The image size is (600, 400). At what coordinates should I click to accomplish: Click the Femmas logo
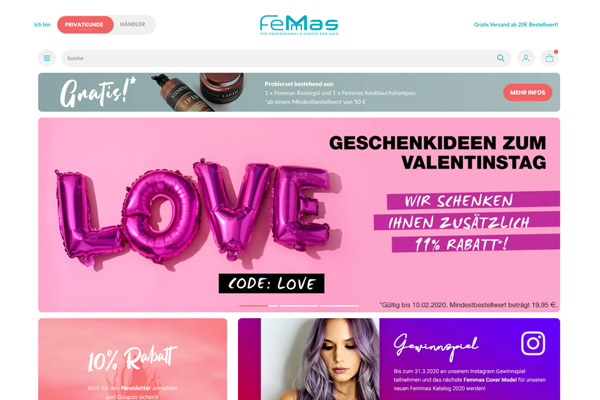point(299,25)
